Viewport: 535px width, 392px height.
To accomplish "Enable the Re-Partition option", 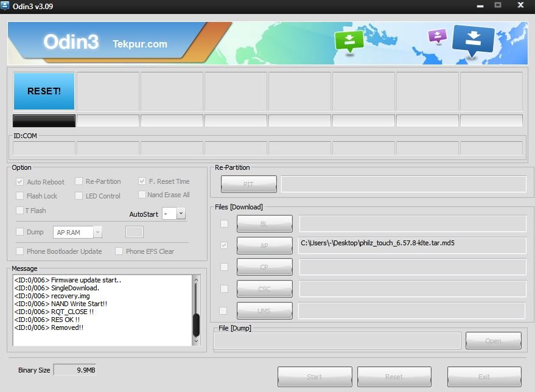I will [79, 181].
